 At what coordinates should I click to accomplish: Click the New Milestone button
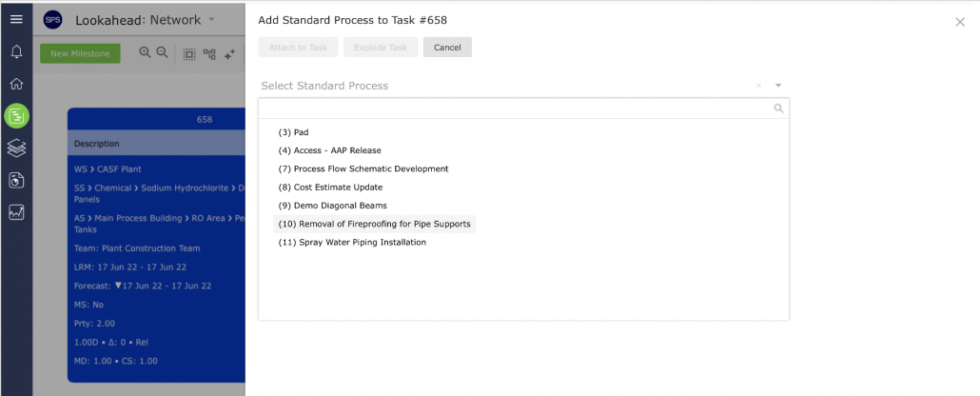coord(80,53)
